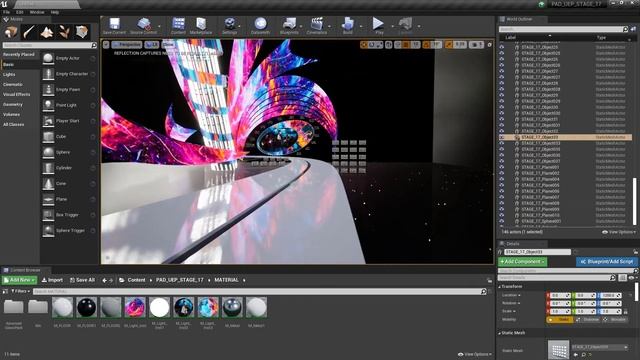Select the Foliage mode icon
This screenshot has height=360, width=640.
pos(64,31)
